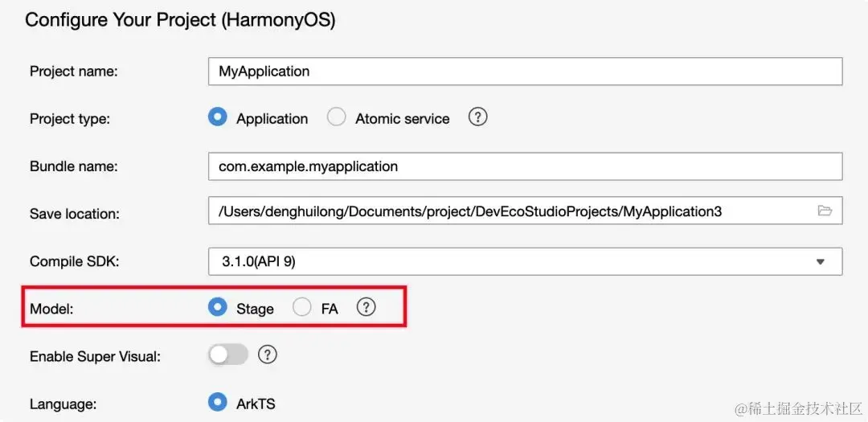Image resolution: width=868 pixels, height=422 pixels.
Task: Click help icon next to Enable Super Visual
Action: tap(268, 354)
